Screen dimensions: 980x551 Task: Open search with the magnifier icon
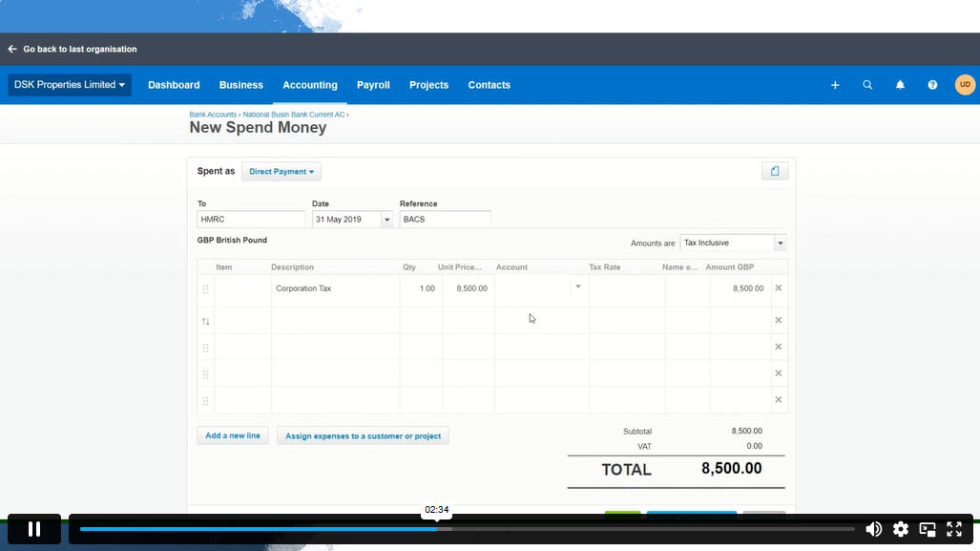click(867, 85)
